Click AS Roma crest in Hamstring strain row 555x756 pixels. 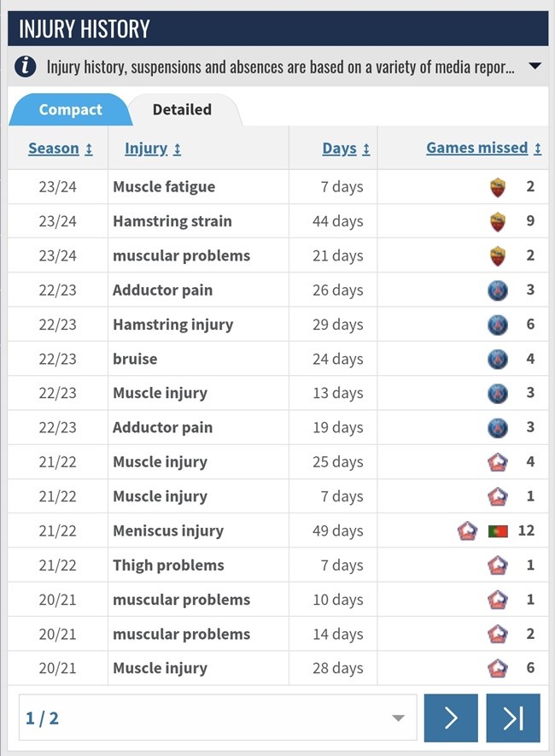click(x=498, y=221)
